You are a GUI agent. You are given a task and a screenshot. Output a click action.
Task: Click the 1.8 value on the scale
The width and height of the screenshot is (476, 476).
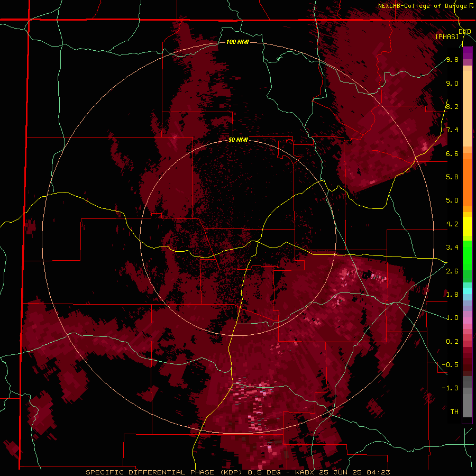click(452, 295)
